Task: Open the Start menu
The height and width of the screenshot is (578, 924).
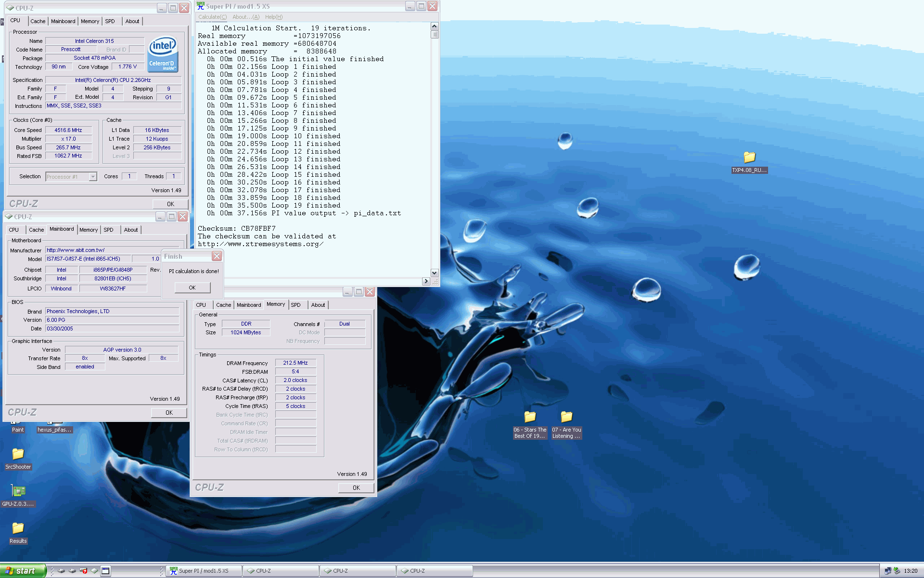Action: tap(23, 571)
